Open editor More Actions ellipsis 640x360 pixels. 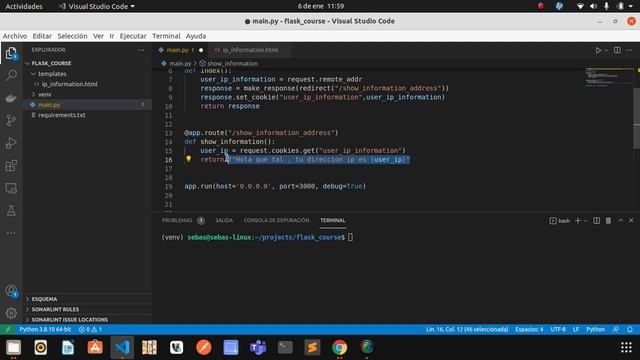629,50
